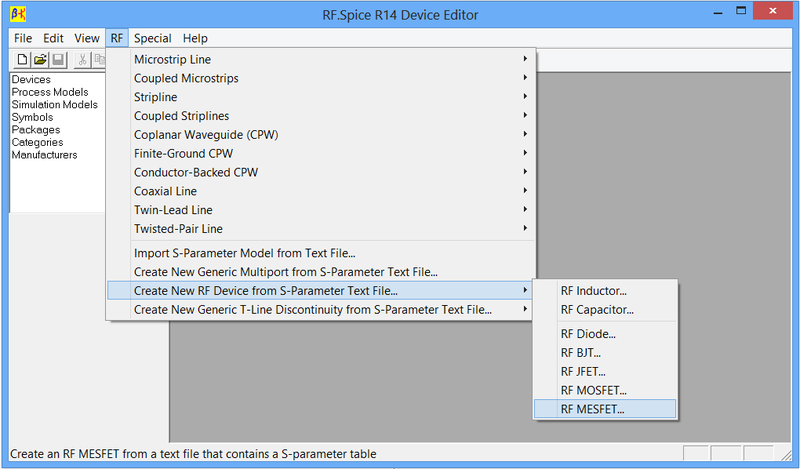Expand the Coaxial Line submenu

(321, 191)
